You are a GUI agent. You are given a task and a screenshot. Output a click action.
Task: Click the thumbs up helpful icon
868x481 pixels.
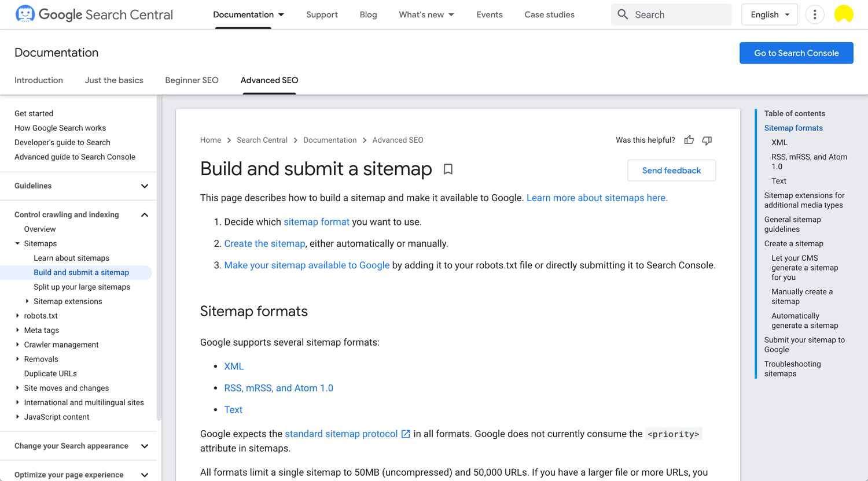point(689,140)
